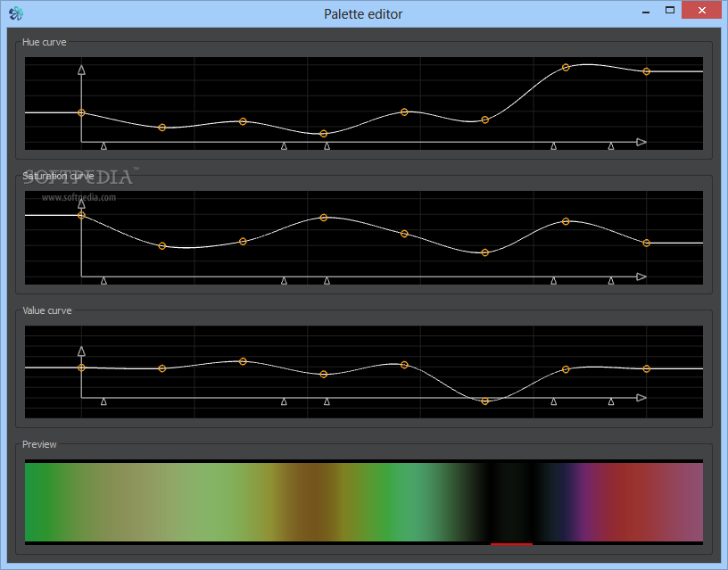This screenshot has height=570, width=728.
Task: Click fifth triangle marker on Hue curve axis
Action: pyautogui.click(x=611, y=146)
